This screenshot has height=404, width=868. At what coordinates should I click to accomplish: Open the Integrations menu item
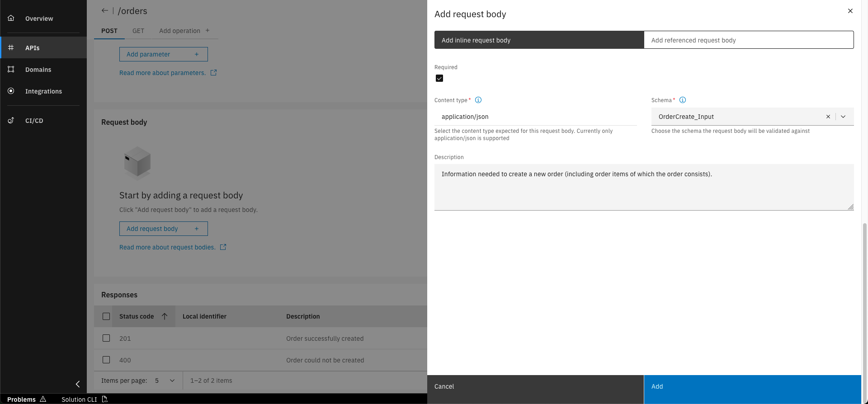click(x=43, y=91)
